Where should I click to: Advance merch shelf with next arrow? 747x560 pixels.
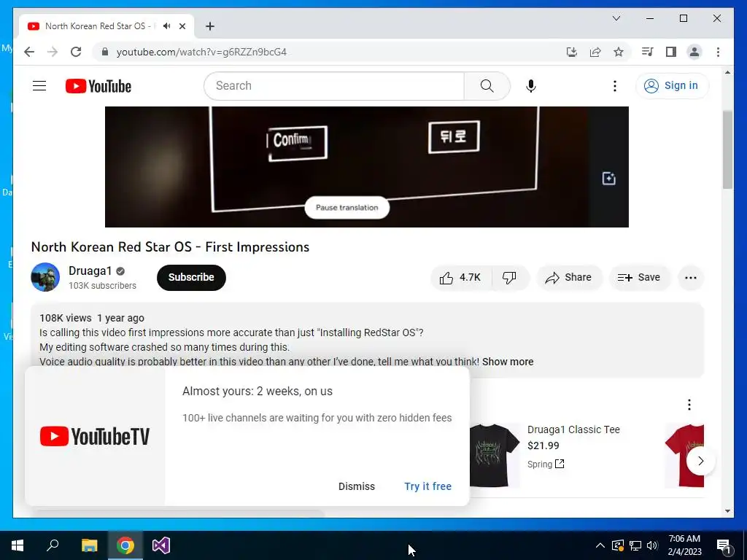pyautogui.click(x=700, y=461)
